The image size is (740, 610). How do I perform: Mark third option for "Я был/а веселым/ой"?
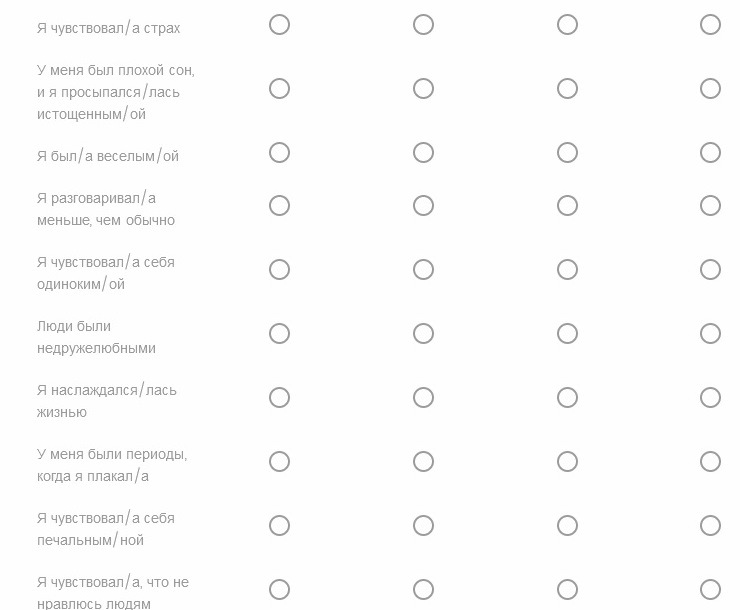[567, 153]
